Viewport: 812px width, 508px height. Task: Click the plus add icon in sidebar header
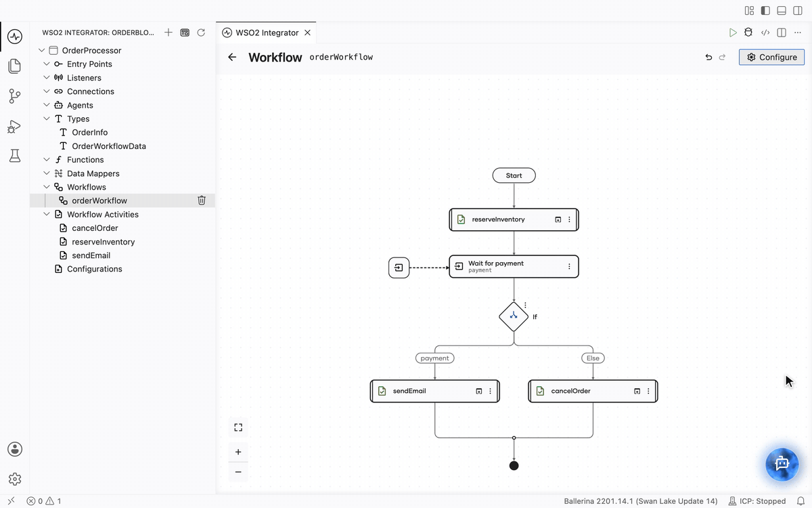pyautogui.click(x=168, y=33)
